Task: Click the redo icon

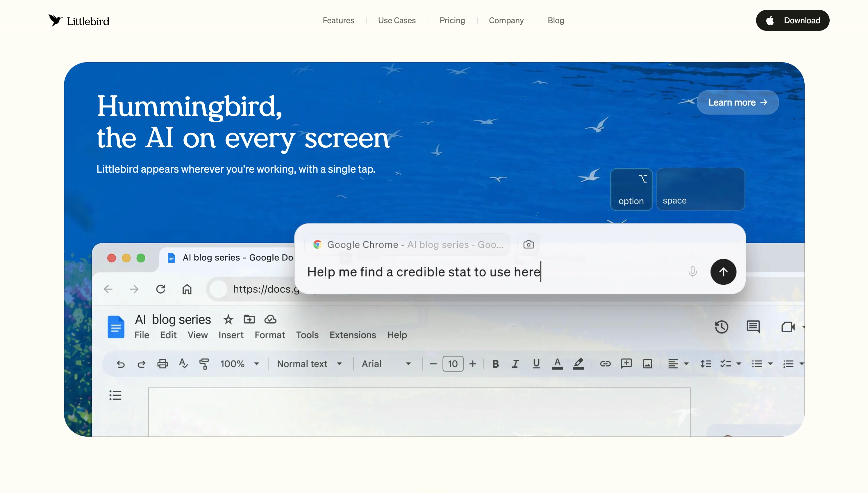Action: pyautogui.click(x=142, y=364)
